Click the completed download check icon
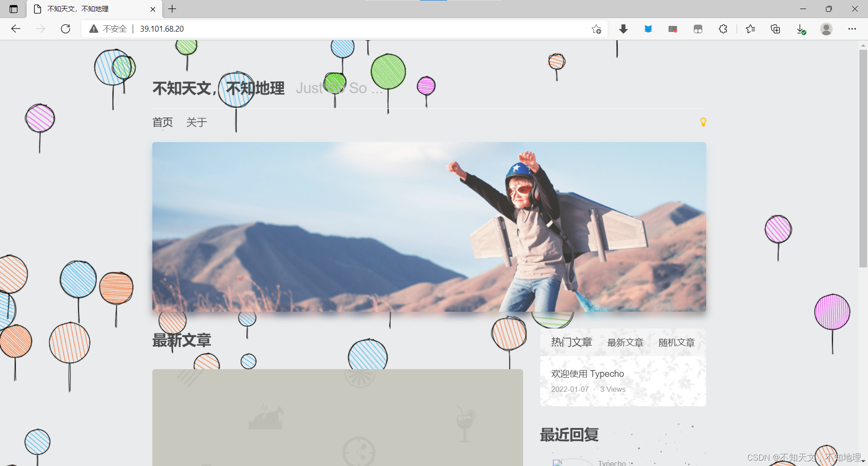This screenshot has width=868, height=466. click(801, 29)
